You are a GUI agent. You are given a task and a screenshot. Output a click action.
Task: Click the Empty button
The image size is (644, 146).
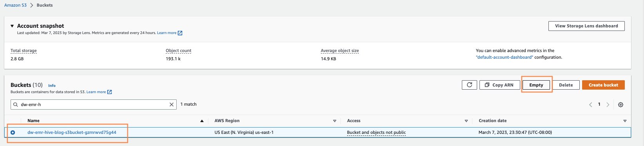click(x=536, y=85)
